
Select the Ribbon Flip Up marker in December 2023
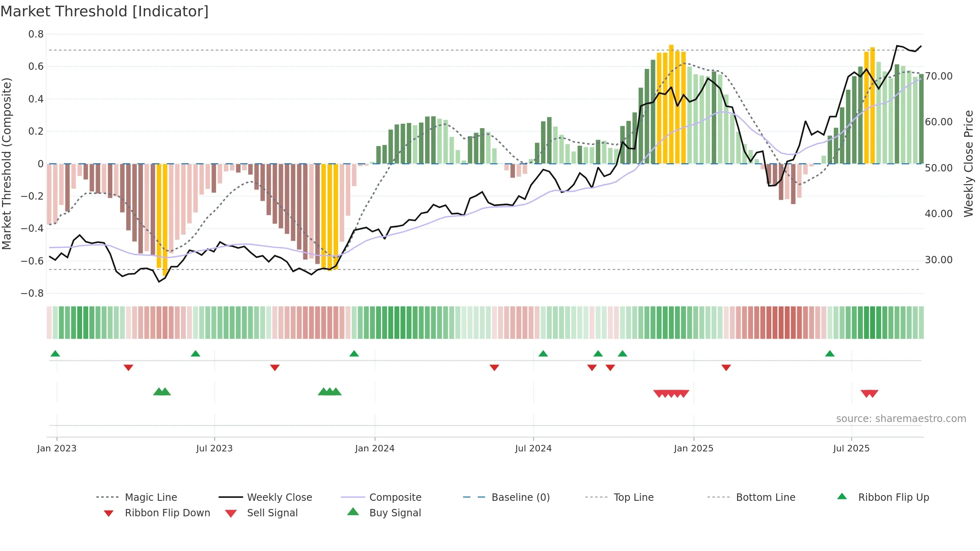pyautogui.click(x=354, y=353)
